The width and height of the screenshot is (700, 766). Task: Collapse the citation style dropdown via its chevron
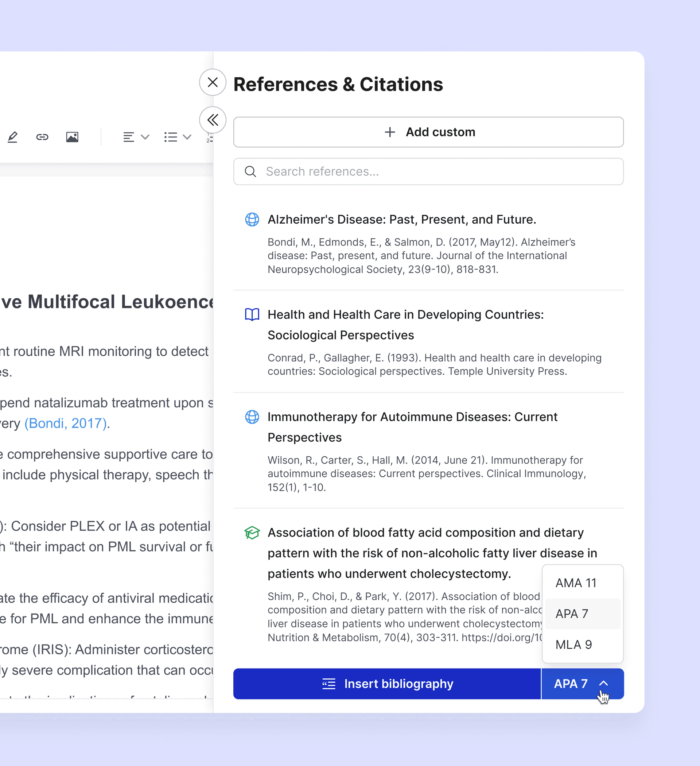click(x=603, y=684)
